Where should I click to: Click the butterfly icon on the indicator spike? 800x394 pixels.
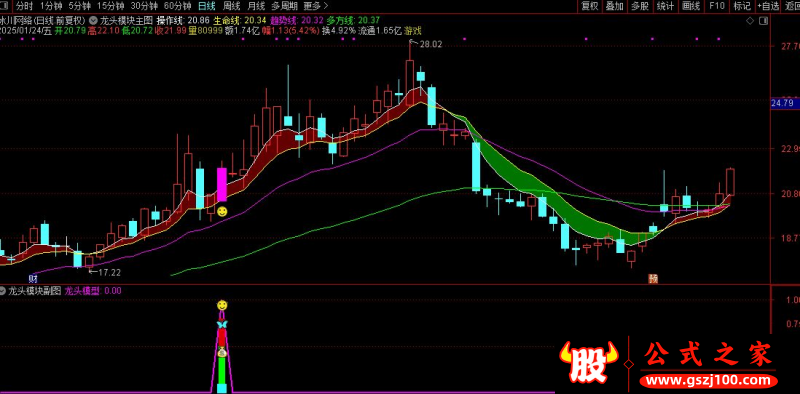tap(222, 325)
